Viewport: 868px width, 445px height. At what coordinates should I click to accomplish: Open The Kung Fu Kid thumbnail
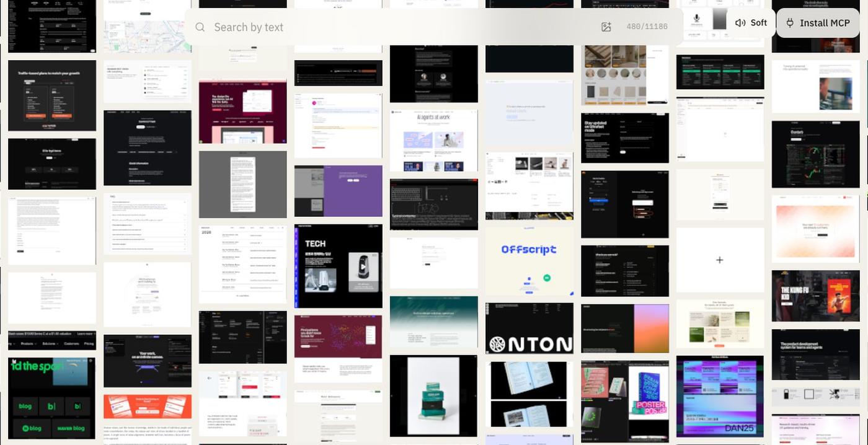pyautogui.click(x=815, y=296)
